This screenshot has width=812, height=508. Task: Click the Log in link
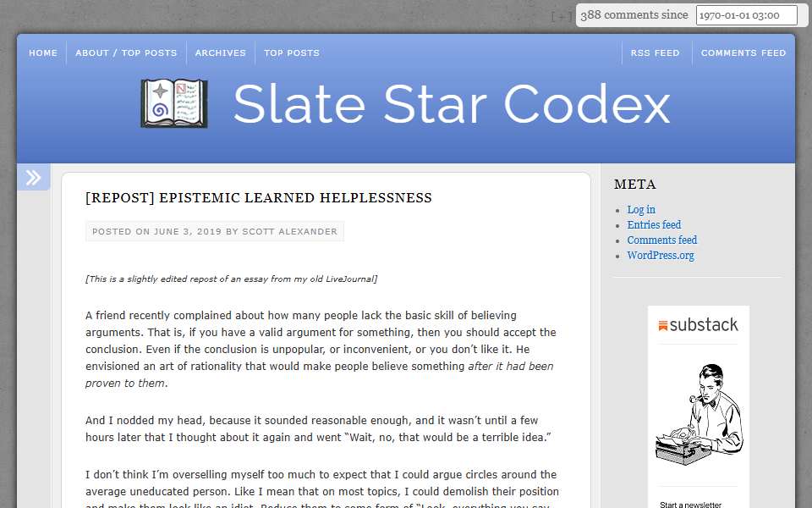(x=641, y=209)
